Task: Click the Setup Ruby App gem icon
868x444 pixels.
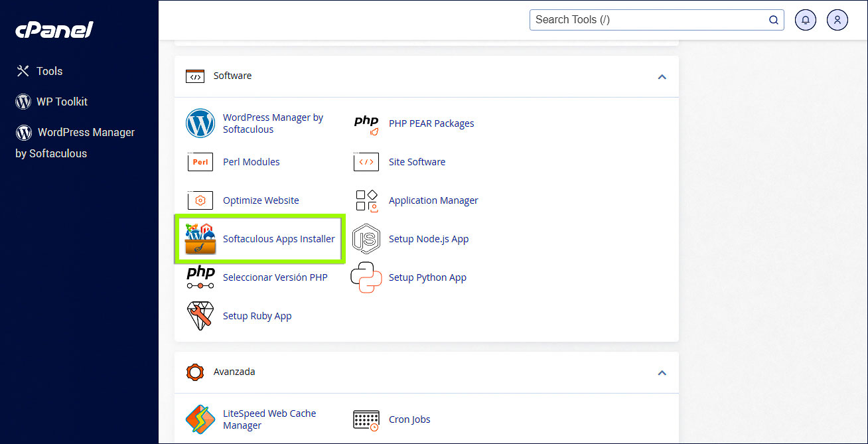Action: (200, 316)
